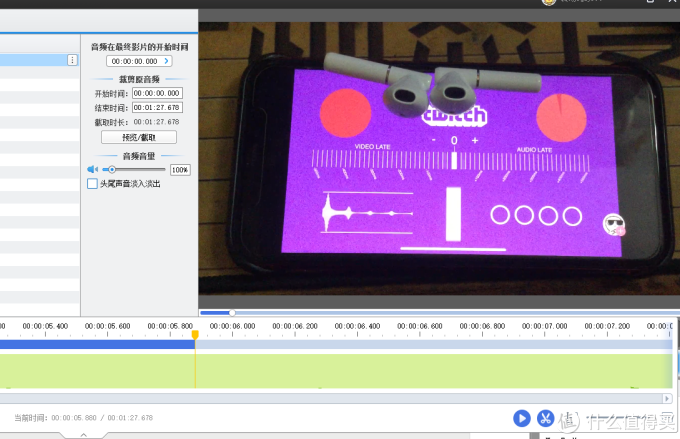
Task: Enable the 头尾声音淡入淡出 checkbox
Action: click(x=92, y=183)
